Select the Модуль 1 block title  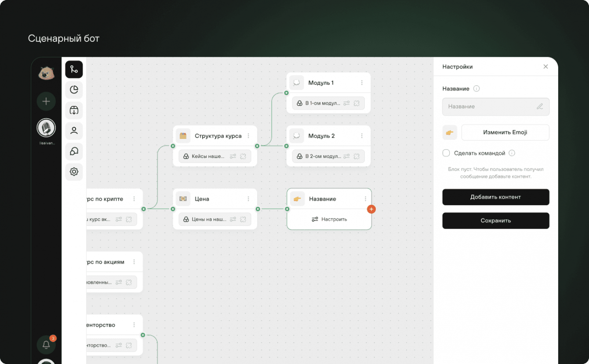tap(321, 83)
